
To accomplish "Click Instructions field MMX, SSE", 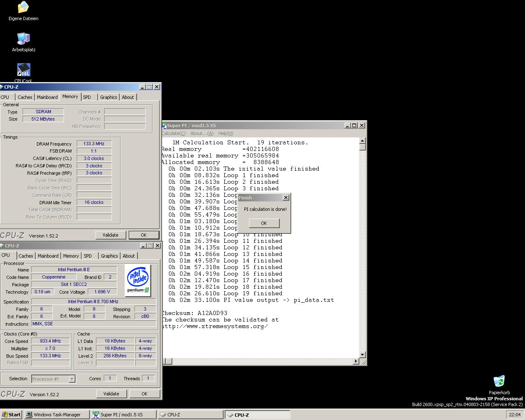I will (x=94, y=324).
